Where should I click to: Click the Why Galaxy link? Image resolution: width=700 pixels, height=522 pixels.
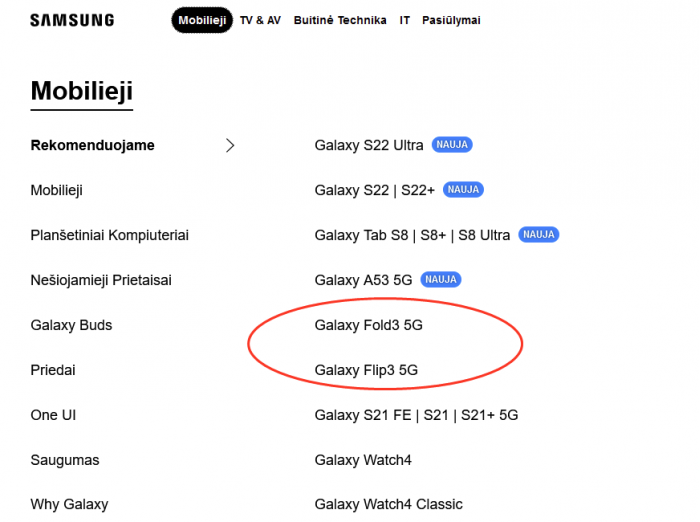point(69,504)
